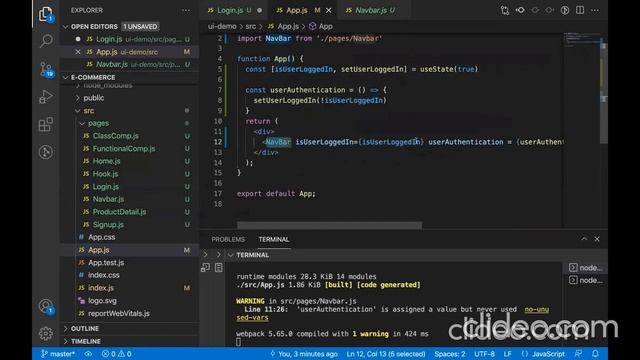Follow the no-unused-vars link in terminal
640x360 pixels.
[x=536, y=309]
